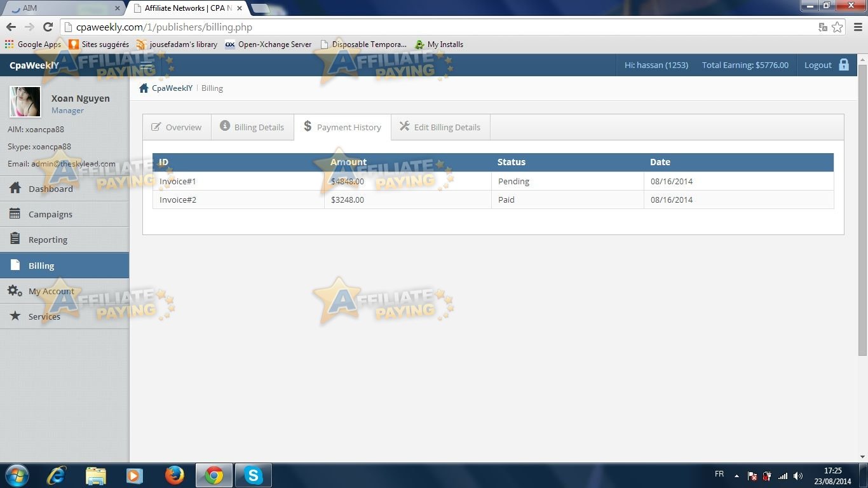Click the lock icon next to Logout
This screenshot has height=488, width=868.
click(844, 65)
